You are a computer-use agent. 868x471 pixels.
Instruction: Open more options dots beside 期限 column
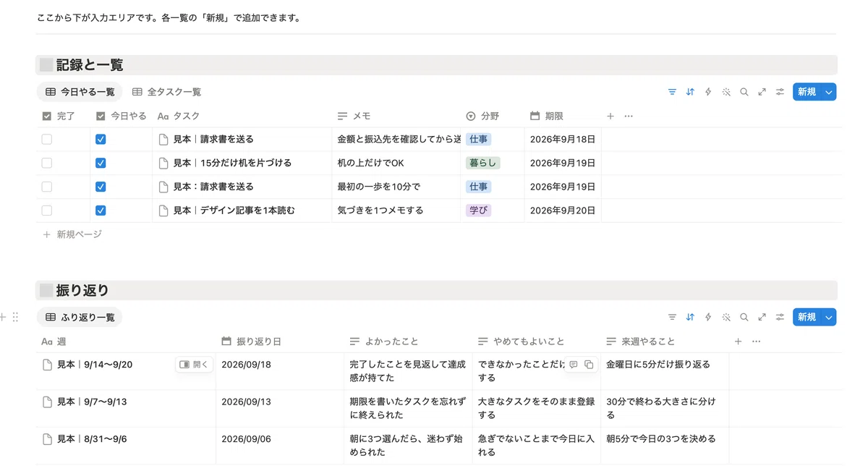[629, 116]
